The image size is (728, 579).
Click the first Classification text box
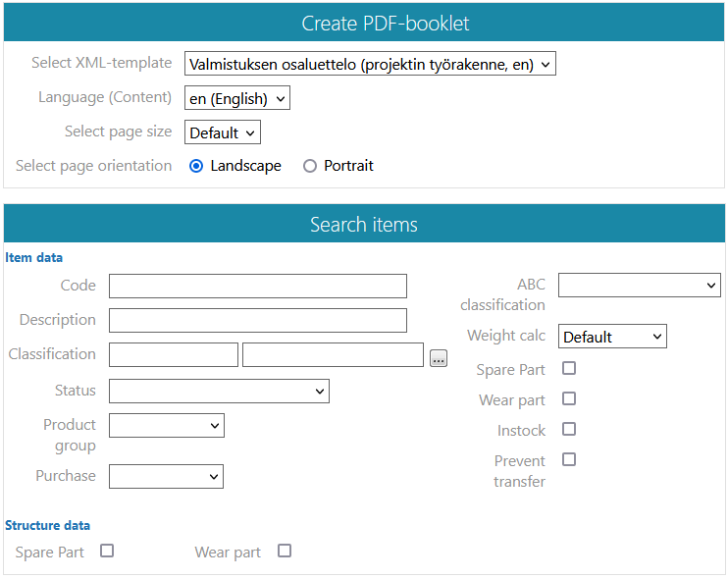174,355
